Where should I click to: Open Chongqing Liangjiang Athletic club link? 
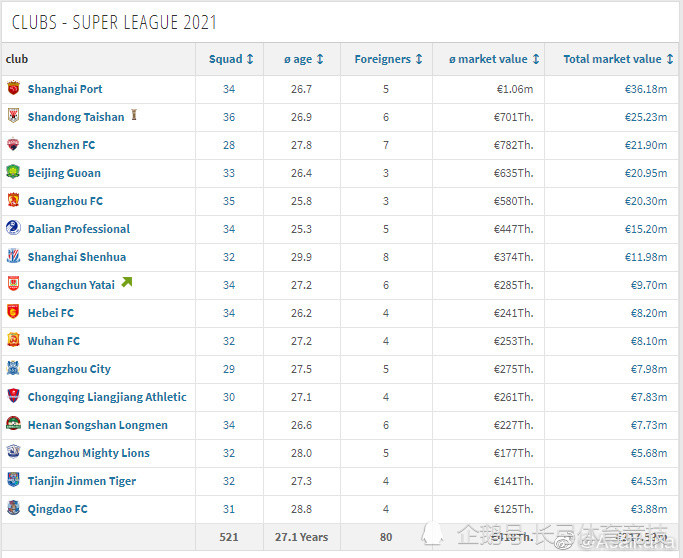click(x=107, y=397)
